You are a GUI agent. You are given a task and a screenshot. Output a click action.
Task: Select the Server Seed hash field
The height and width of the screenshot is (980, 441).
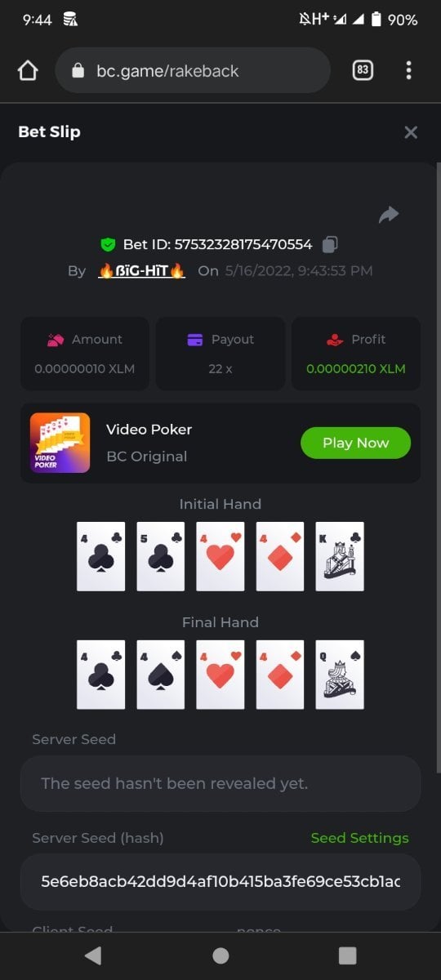coord(220,882)
